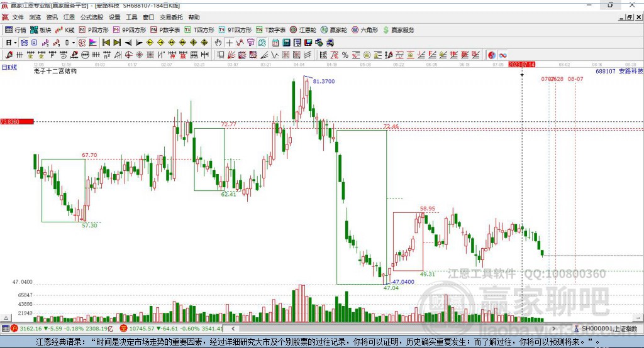
Task: Open the calendar date icon
Action: point(275,42)
